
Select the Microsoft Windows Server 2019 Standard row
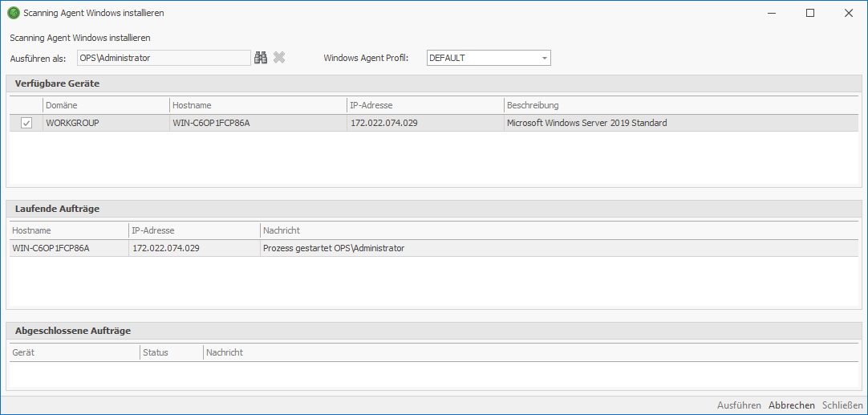(x=586, y=123)
